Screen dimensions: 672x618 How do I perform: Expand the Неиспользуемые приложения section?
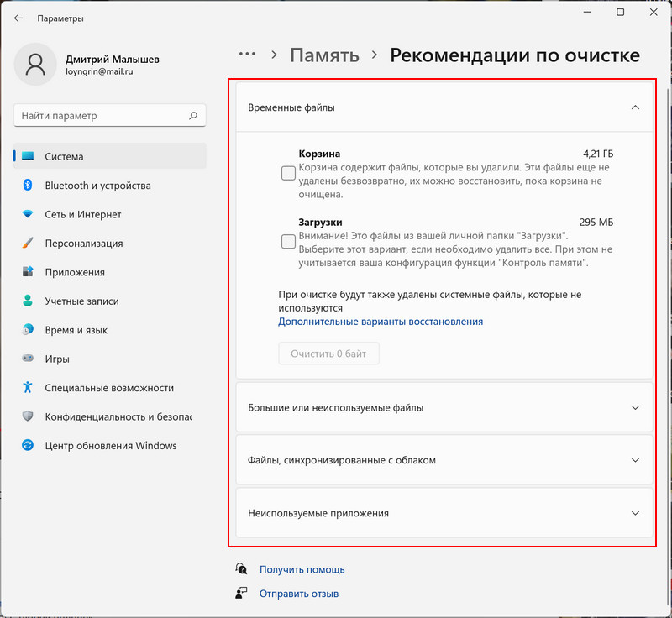click(x=446, y=515)
